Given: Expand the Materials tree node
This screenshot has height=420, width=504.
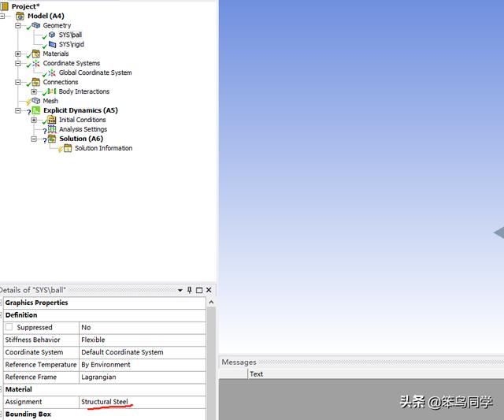Looking at the screenshot, I should pyautogui.click(x=18, y=54).
